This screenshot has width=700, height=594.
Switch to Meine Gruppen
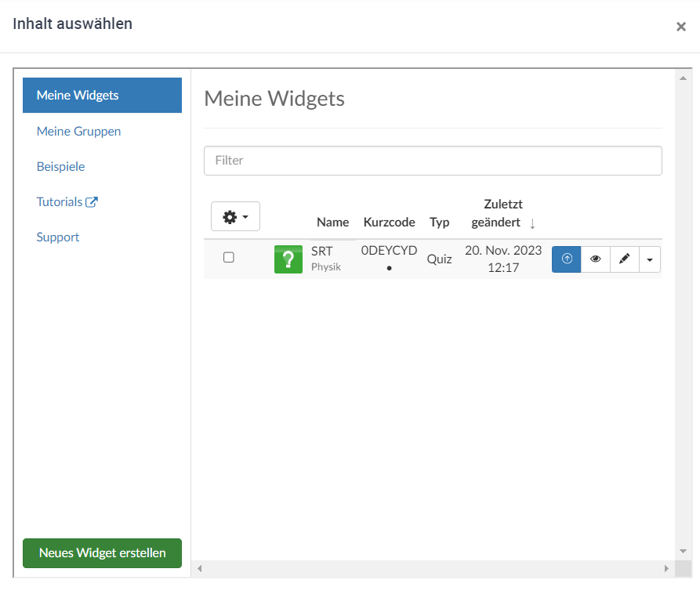[x=78, y=132]
